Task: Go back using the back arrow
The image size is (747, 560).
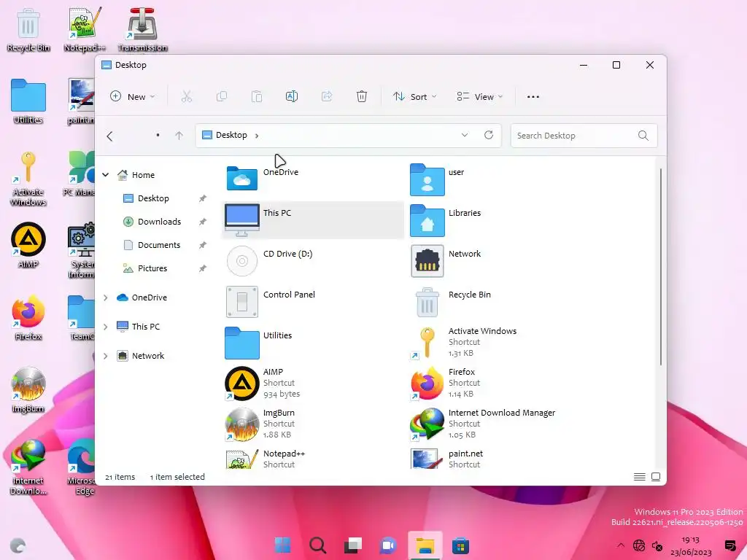Action: [x=110, y=136]
